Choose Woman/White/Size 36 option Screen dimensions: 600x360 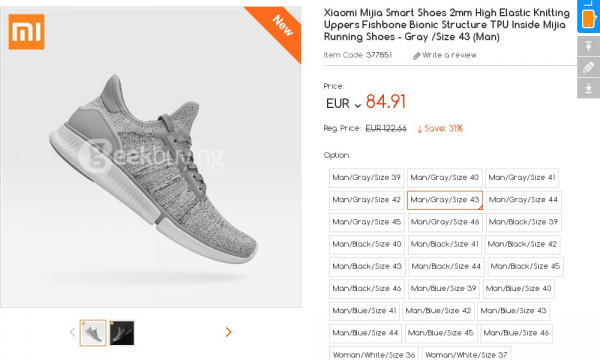pyautogui.click(x=374, y=355)
